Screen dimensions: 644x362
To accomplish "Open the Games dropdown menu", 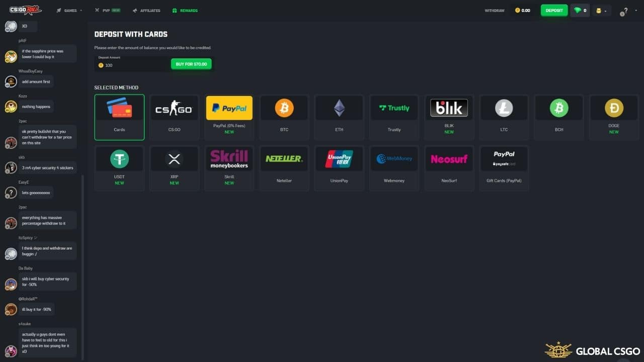I will tap(69, 10).
